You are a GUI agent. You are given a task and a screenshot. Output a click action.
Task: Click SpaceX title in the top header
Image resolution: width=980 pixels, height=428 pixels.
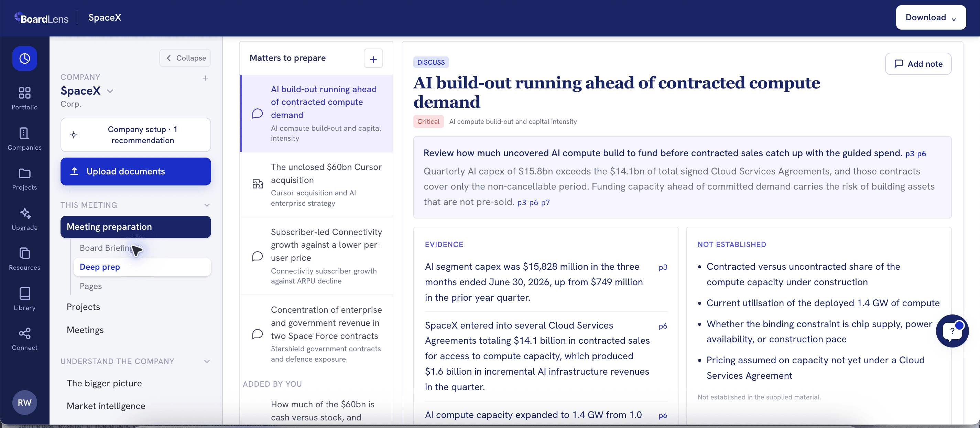105,18
